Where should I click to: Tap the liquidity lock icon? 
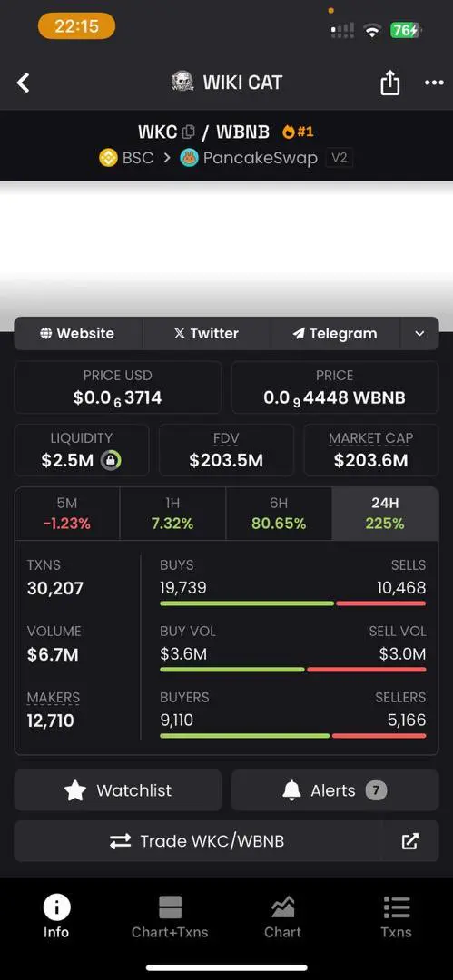(111, 461)
